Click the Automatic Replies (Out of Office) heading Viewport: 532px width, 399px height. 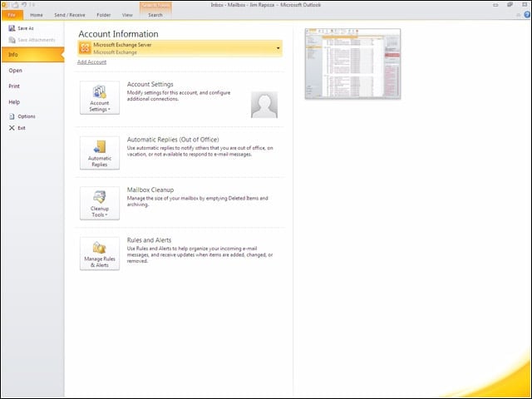tap(173, 140)
